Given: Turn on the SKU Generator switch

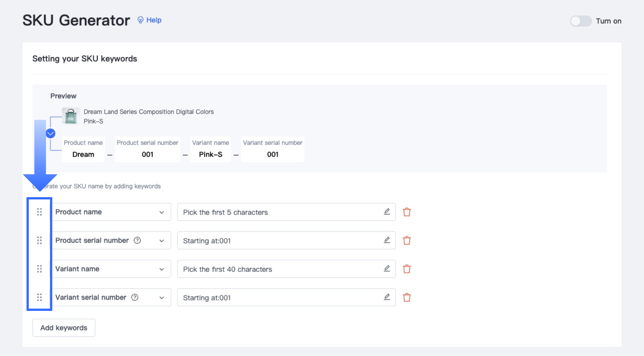Looking at the screenshot, I should 581,21.
